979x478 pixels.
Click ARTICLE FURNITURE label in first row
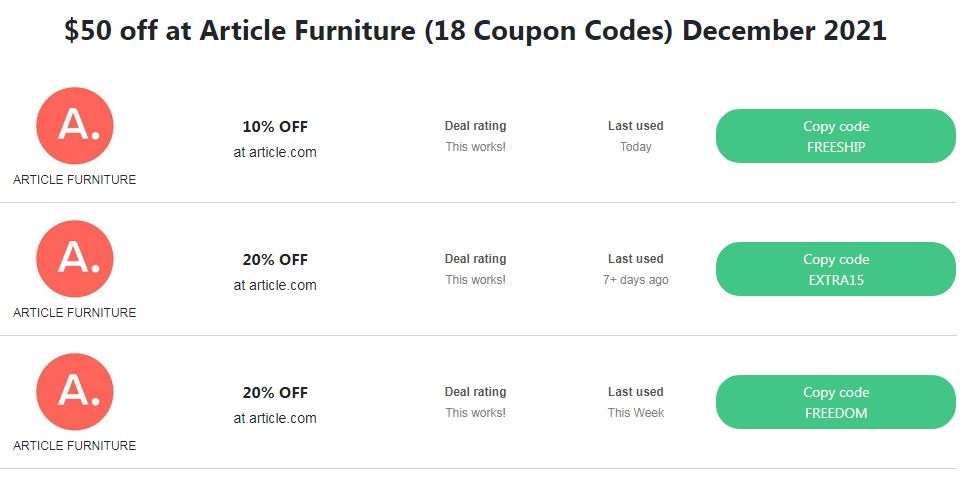pyautogui.click(x=75, y=180)
